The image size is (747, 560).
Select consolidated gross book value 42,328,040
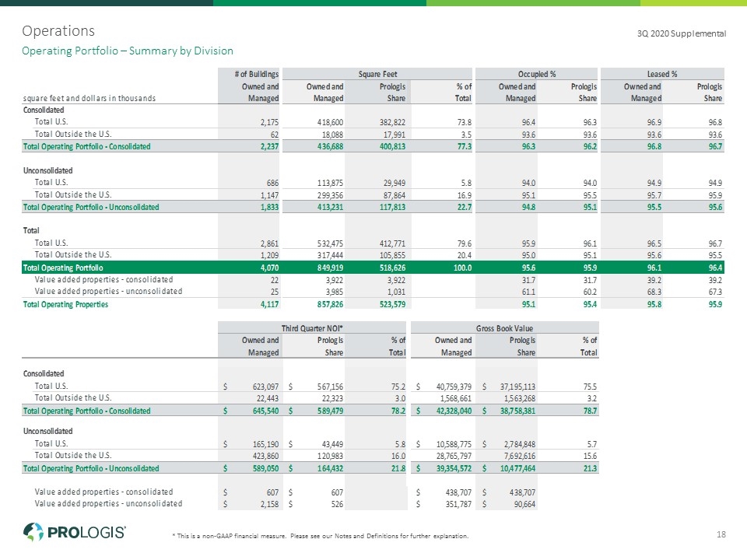[454, 411]
